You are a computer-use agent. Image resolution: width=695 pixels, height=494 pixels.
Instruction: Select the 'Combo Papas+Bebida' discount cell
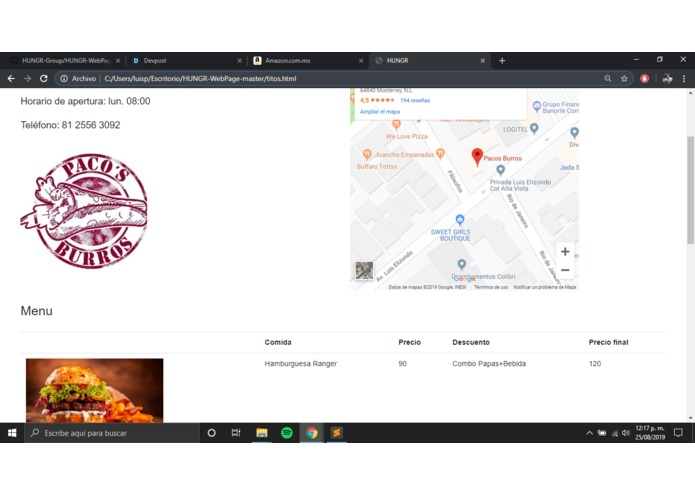pyautogui.click(x=489, y=364)
